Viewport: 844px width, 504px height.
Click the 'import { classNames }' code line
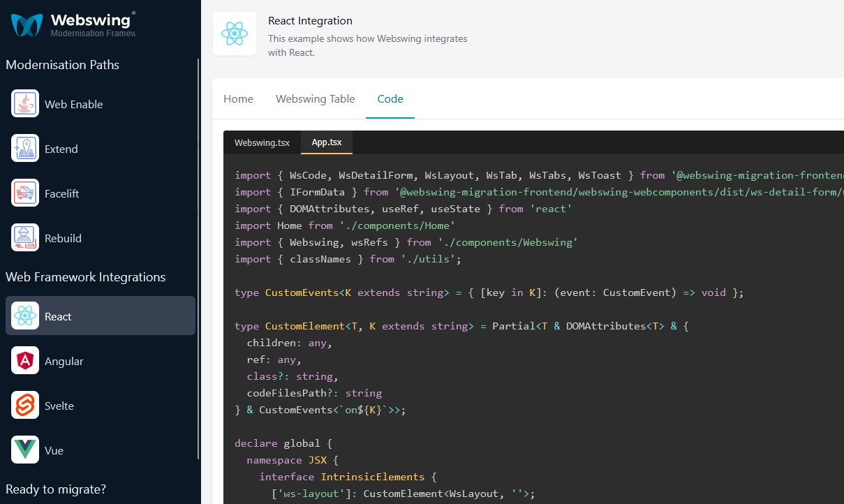pyautogui.click(x=348, y=259)
